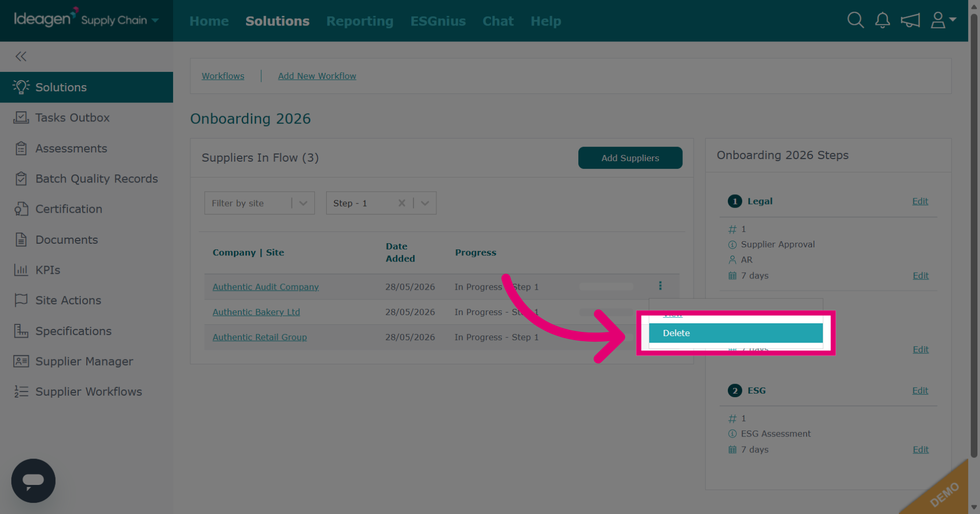Clear the Step - 1 filter
This screenshot has height=514, width=980.
click(402, 203)
